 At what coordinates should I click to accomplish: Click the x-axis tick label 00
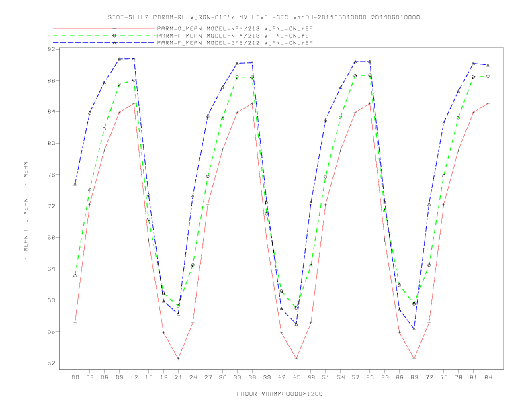pos(75,377)
